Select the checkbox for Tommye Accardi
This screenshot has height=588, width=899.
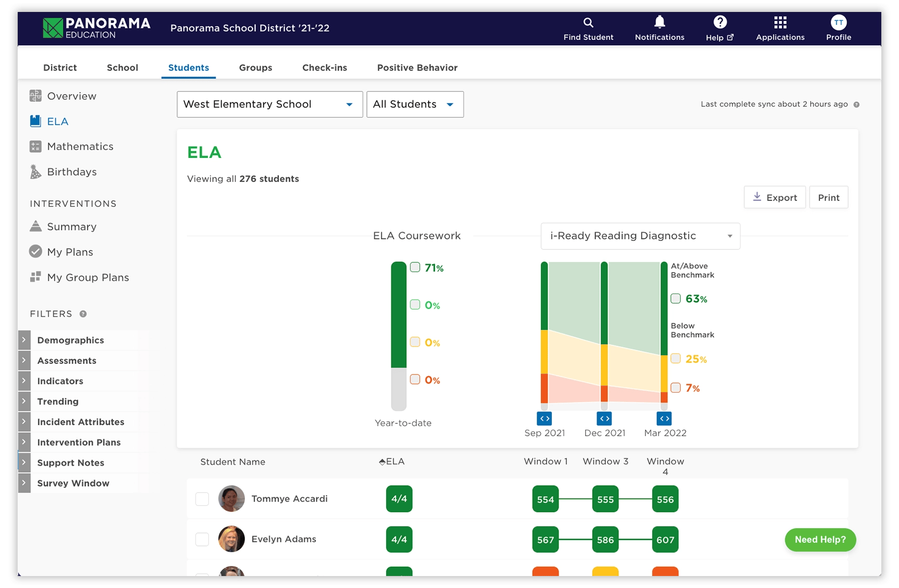tap(202, 499)
